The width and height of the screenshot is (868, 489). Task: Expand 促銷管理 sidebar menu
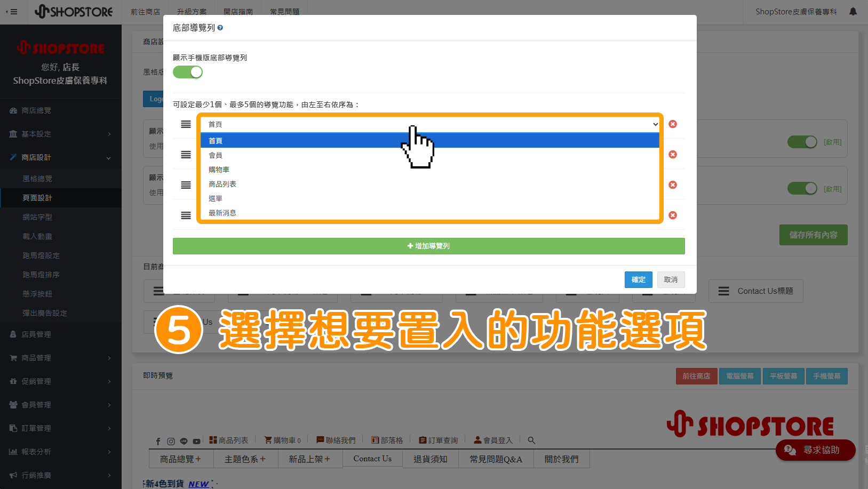[61, 381]
